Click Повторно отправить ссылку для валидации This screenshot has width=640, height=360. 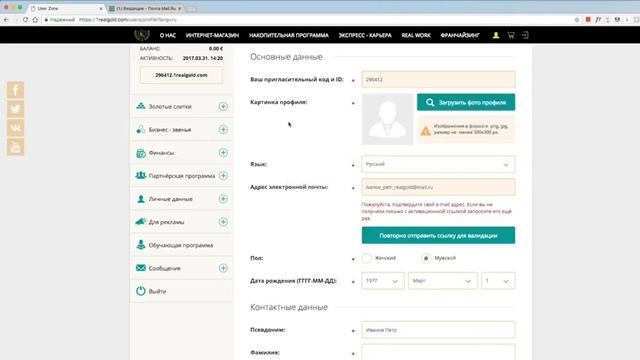click(x=438, y=236)
